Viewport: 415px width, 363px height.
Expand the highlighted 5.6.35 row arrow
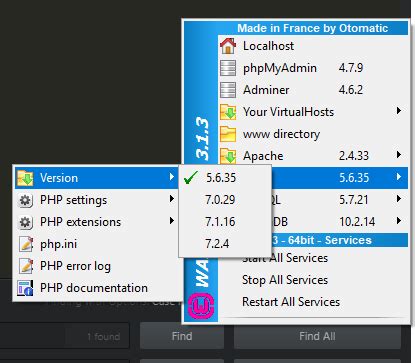pyautogui.click(x=399, y=177)
